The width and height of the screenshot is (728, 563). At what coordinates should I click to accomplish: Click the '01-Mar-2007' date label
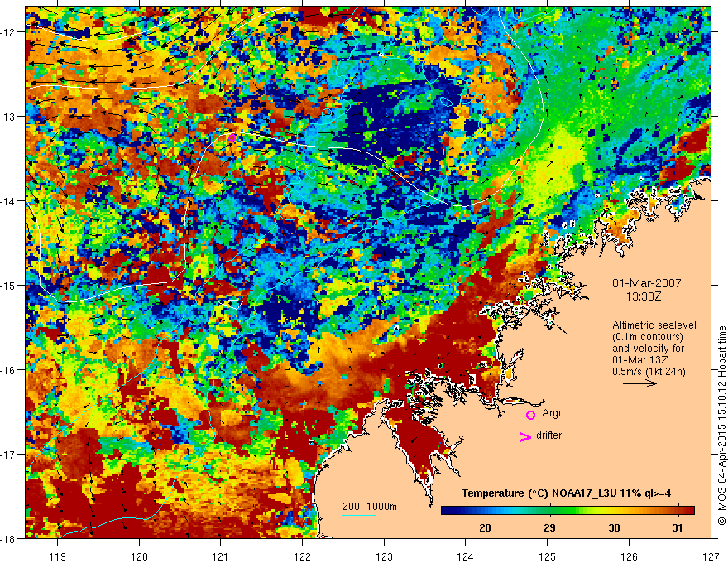point(647,283)
